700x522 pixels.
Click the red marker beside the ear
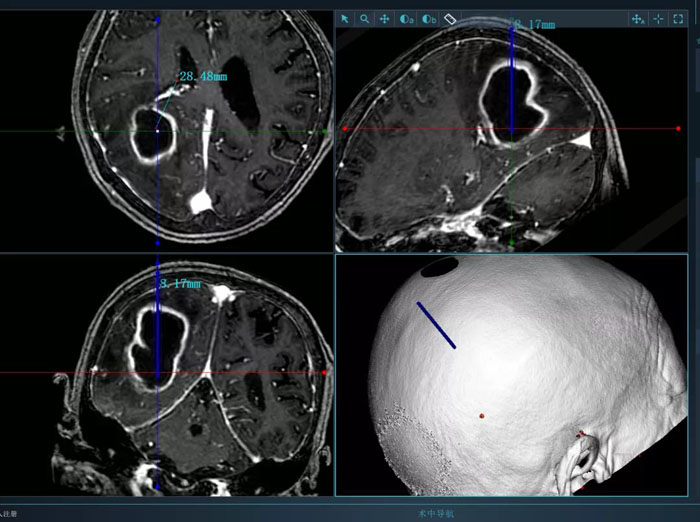pos(580,433)
